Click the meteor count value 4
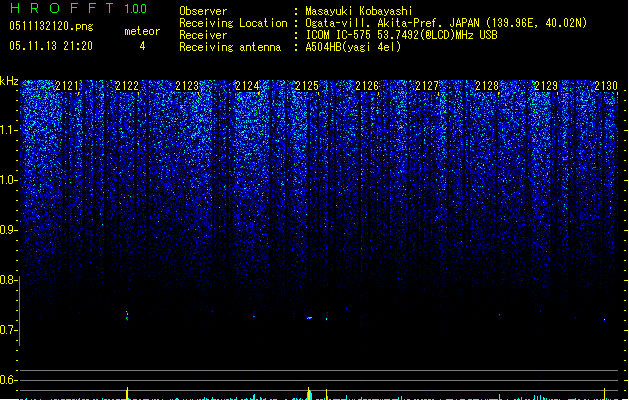The height and width of the screenshot is (400, 629). 142,46
